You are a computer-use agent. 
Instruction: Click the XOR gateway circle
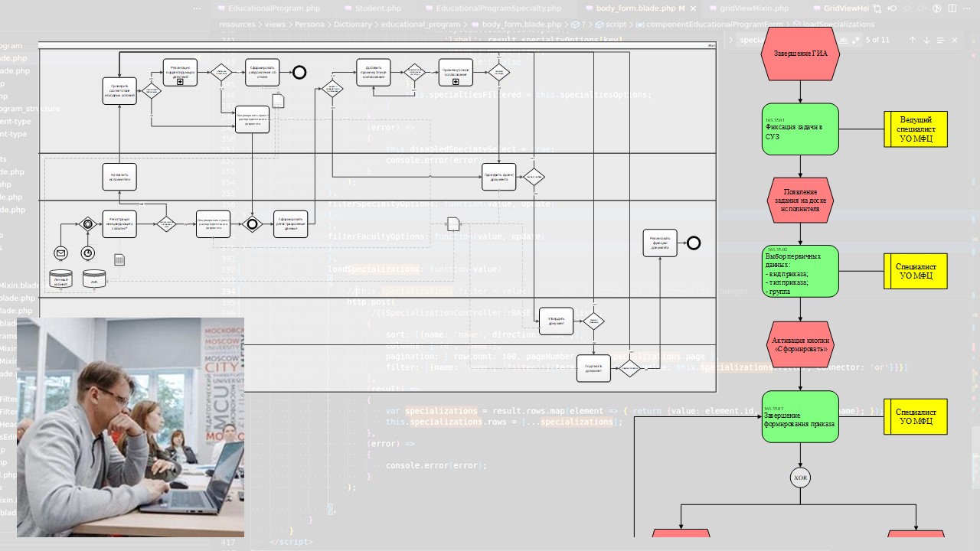coord(800,478)
